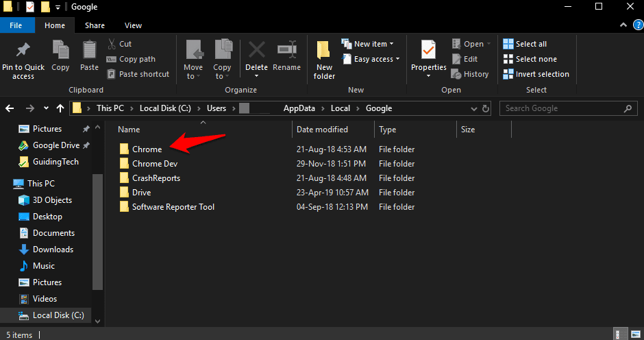Click in the Search Google field
Viewport: 644px width, 340px height.
point(562,108)
